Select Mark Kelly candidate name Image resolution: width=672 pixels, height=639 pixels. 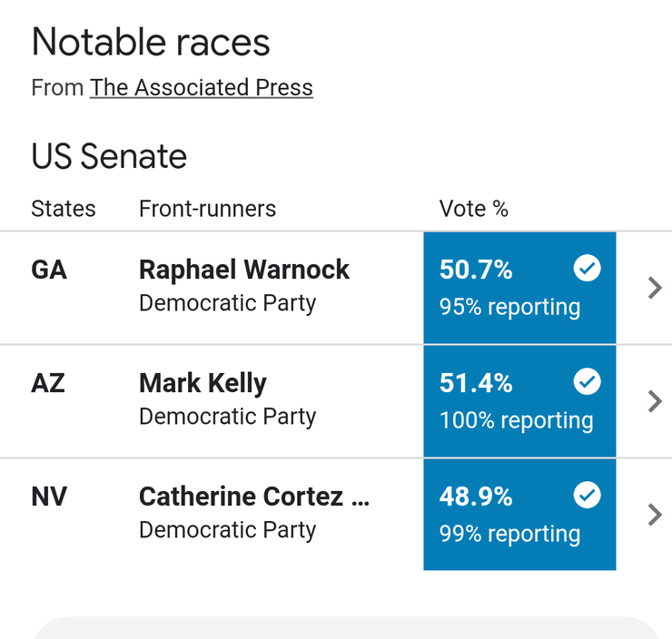click(203, 383)
